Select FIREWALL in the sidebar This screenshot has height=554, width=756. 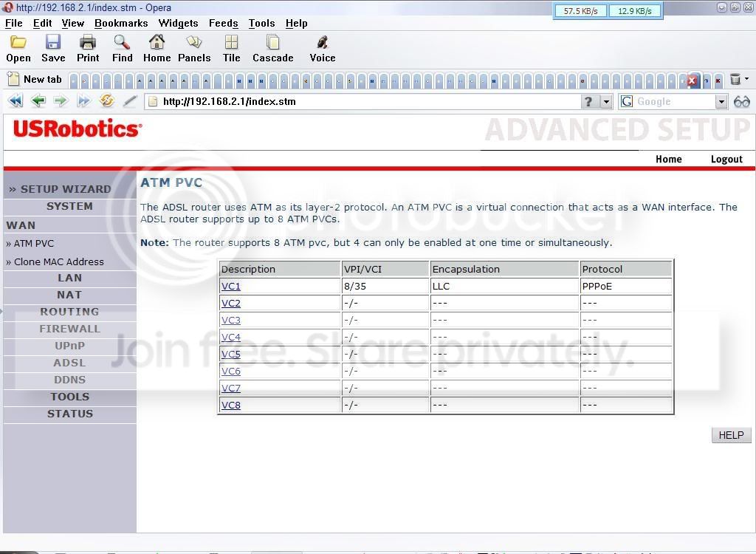click(69, 329)
